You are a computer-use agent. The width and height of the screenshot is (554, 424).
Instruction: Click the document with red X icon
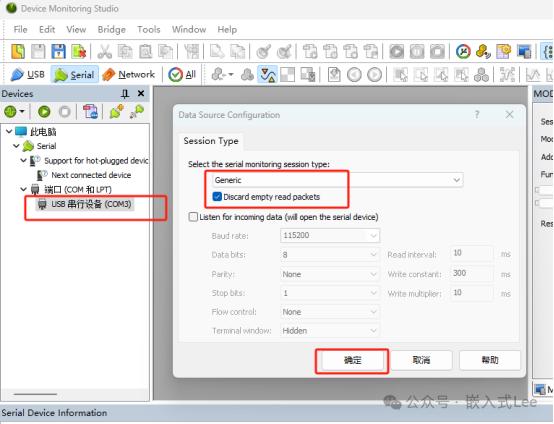click(78, 52)
